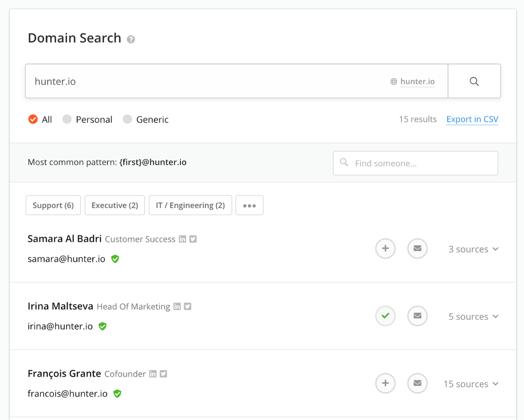
Task: Click the Export in CSV link
Action: click(472, 119)
